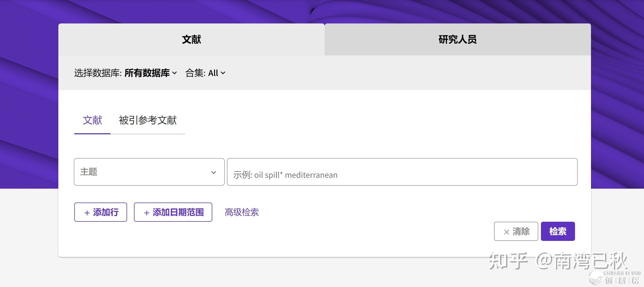Open the 主题 search field dropdown
The image size is (644, 287).
149,172
